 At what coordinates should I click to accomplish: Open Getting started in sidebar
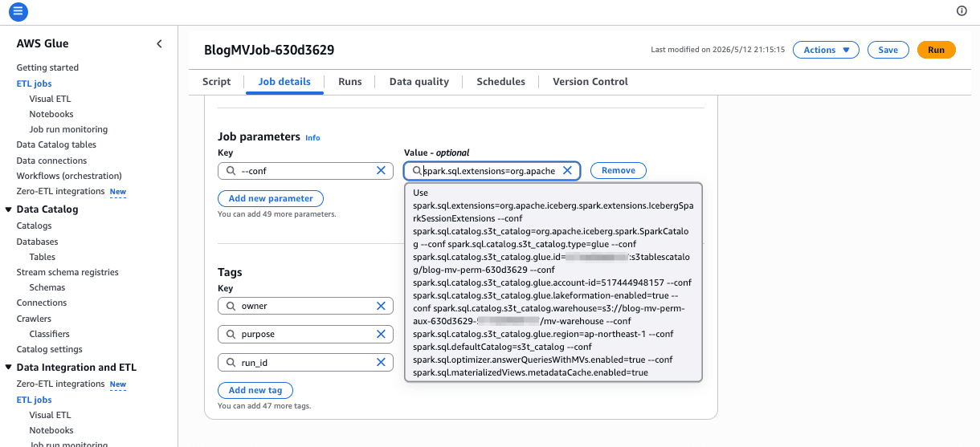coord(47,67)
